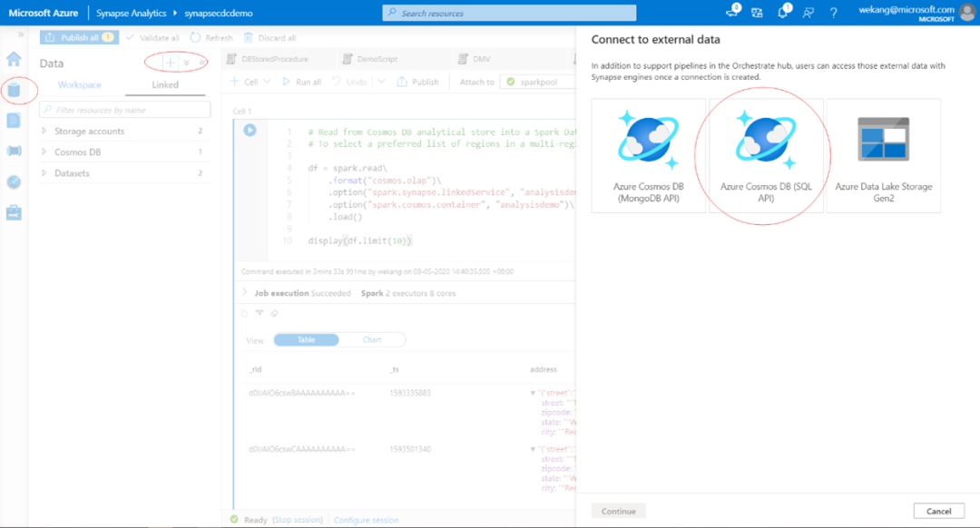Open sparkpool Attach to dropdown
This screenshot has width=980, height=528.
537,82
